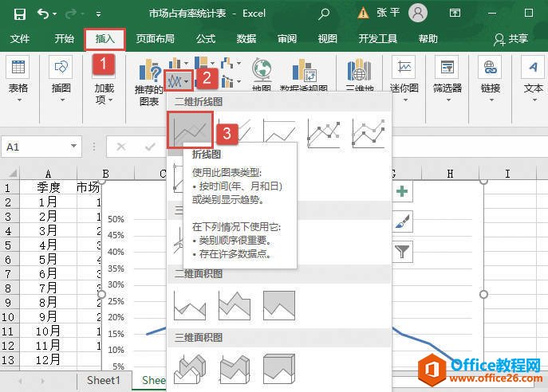Image resolution: width=548 pixels, height=392 pixels.
Task: Open Ribbon Display Options icon
Action: click(455, 14)
